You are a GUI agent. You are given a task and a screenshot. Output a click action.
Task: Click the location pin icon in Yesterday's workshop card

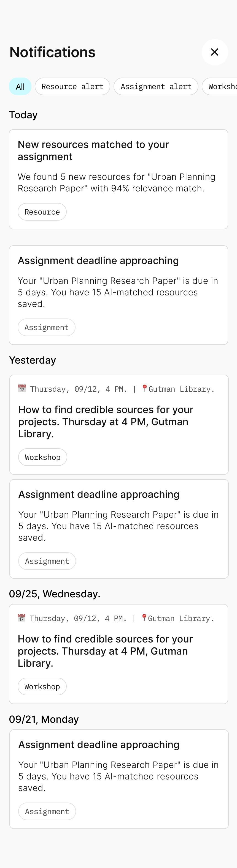coord(144,389)
